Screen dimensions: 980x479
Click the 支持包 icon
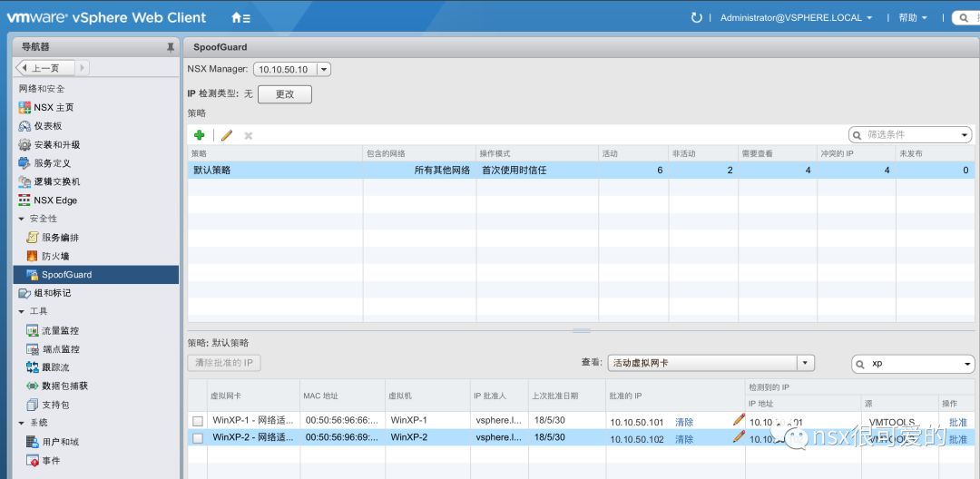click(x=33, y=405)
